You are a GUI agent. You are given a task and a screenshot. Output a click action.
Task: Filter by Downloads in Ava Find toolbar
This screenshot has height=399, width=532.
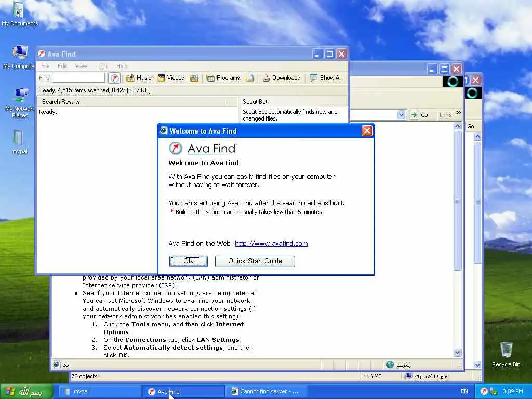281,78
